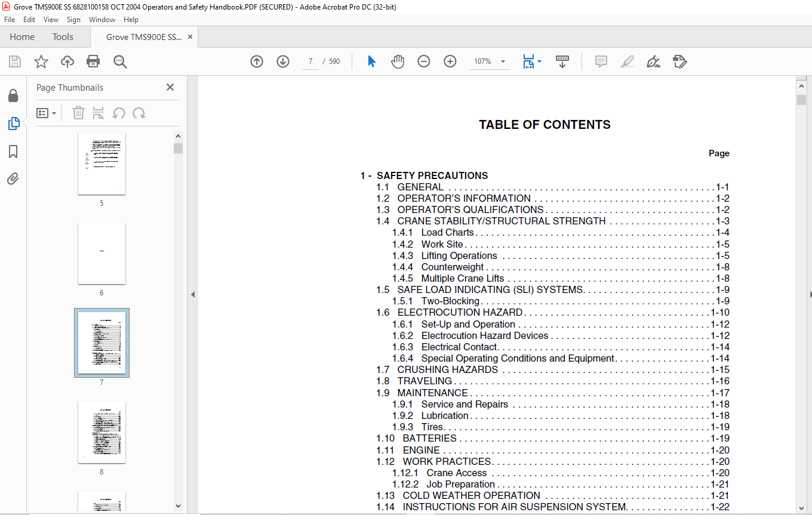Select page 8 thumbnail

pyautogui.click(x=101, y=432)
